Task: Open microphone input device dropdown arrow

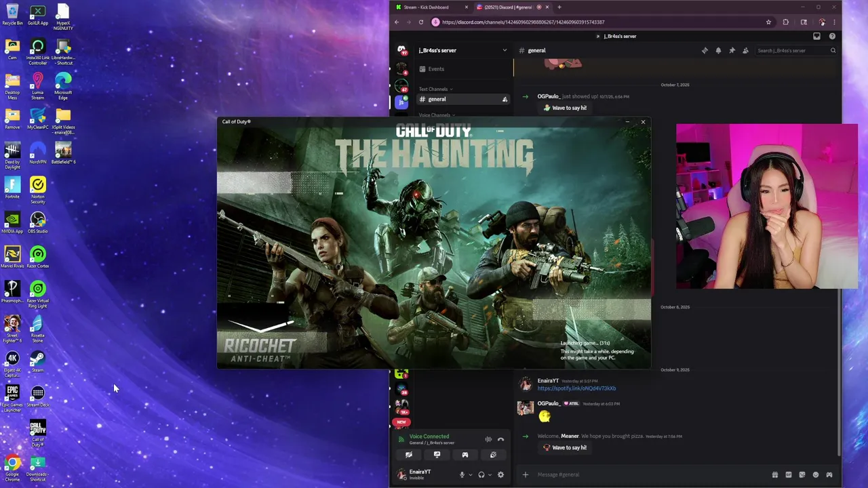Action: [470, 474]
